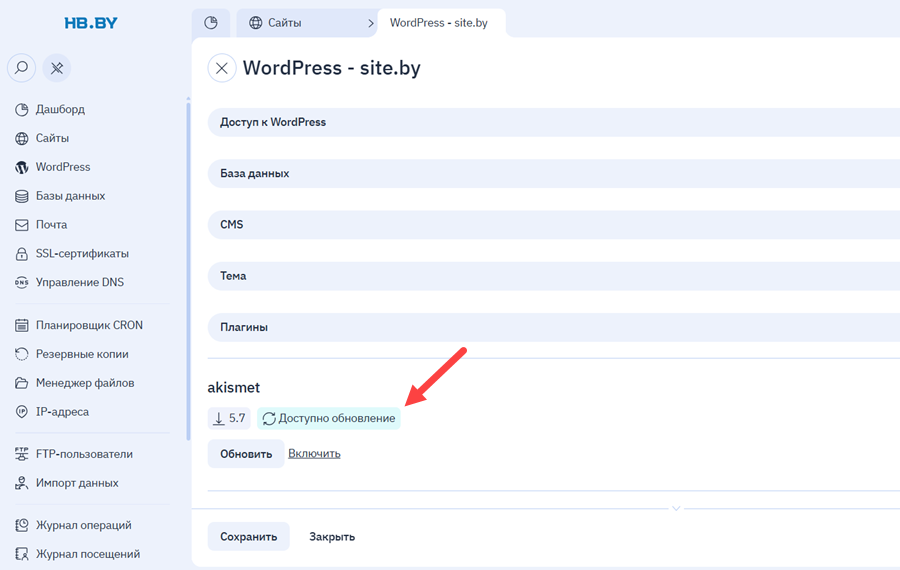Open SSL-сертификаты in the sidebar
This screenshot has width=900, height=570.
pos(82,254)
